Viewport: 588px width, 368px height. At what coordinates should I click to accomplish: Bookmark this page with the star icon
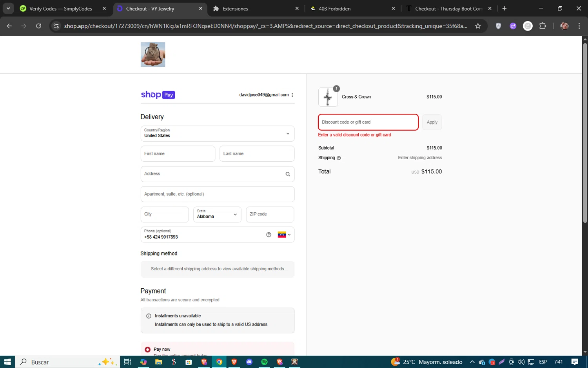[x=478, y=26]
